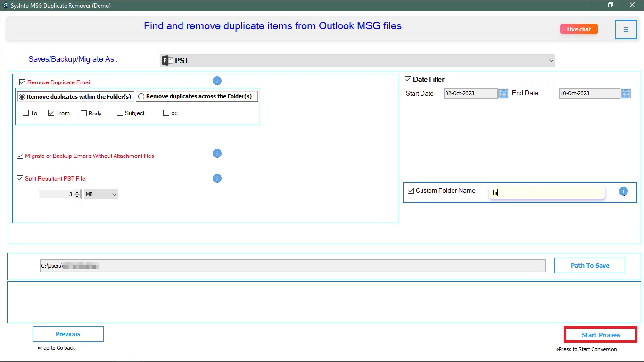
Task: Enable the Subject comparison checkbox
Action: pos(120,113)
